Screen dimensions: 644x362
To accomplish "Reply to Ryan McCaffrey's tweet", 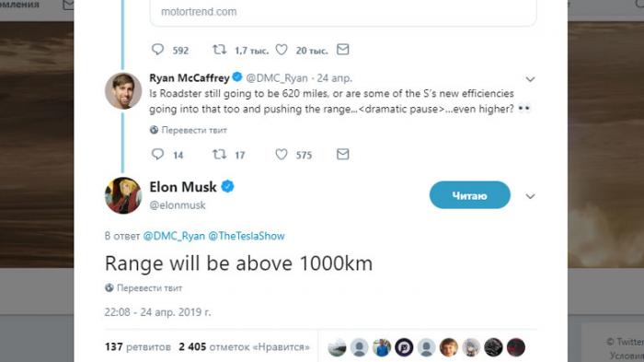I will click(157, 154).
